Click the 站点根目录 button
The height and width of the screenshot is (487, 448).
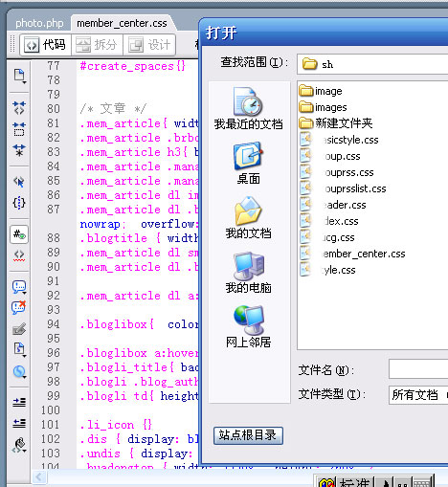tap(248, 435)
